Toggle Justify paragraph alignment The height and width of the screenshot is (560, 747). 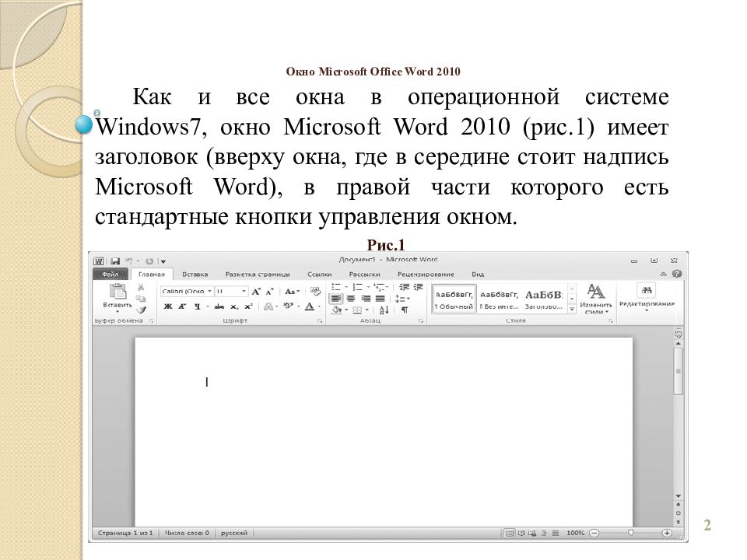point(381,299)
